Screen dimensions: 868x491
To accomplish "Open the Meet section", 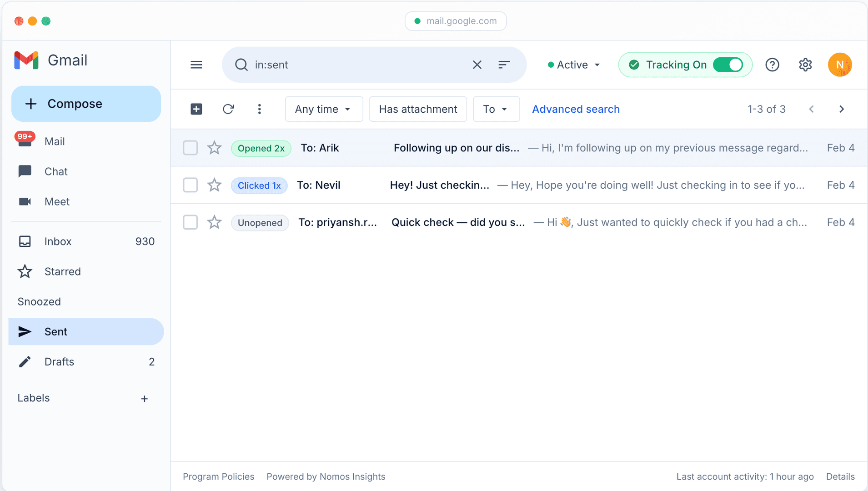I will (x=56, y=201).
